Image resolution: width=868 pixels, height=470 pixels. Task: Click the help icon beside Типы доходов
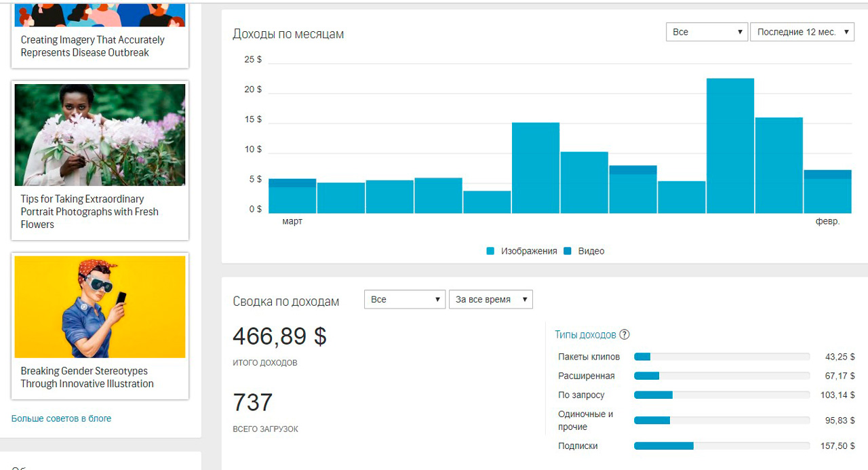[625, 334]
